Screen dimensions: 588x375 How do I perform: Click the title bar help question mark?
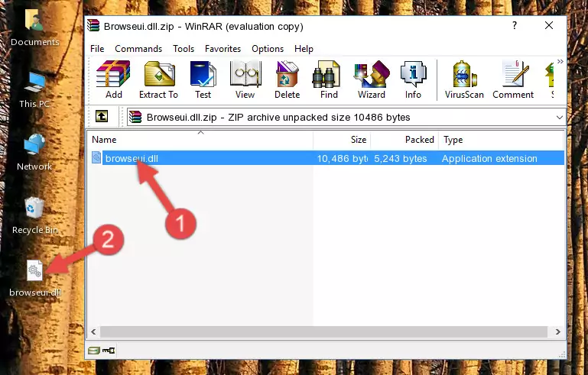click(x=515, y=25)
